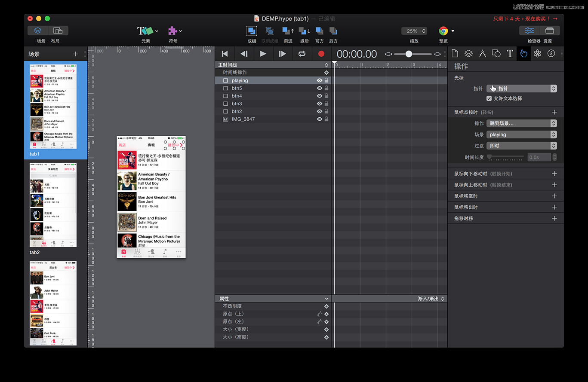Open the Physics atom inspector tab

click(x=537, y=53)
